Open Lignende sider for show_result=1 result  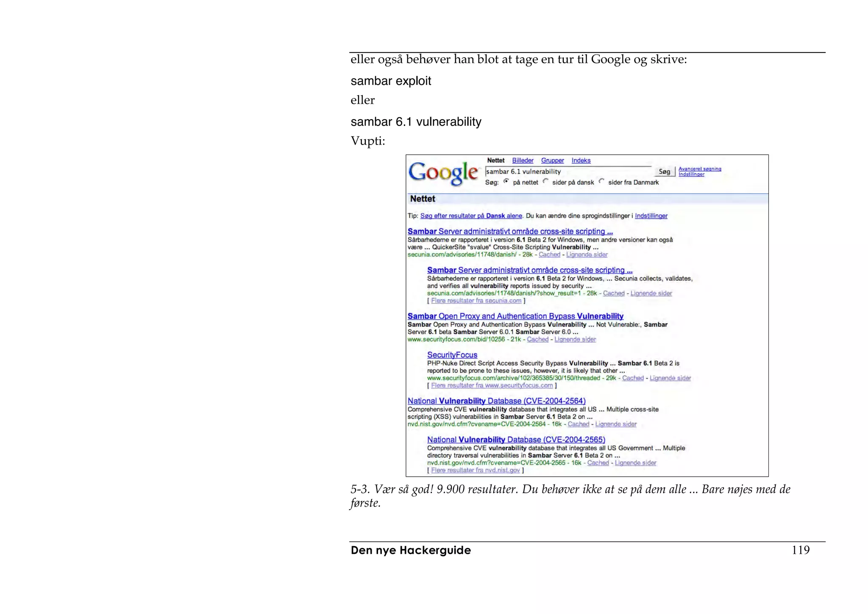[x=651, y=293]
